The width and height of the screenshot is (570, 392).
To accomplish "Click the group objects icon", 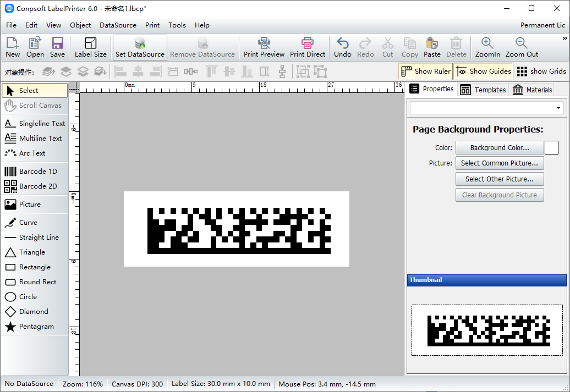I will [x=303, y=71].
